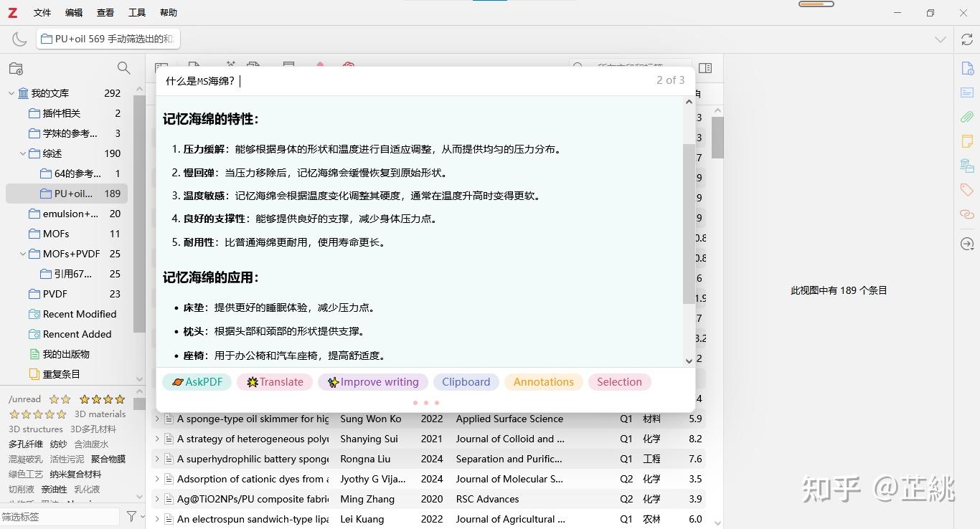This screenshot has height=529, width=980.
Task: Expand the Ag@TiO2NPs/PU composite row
Action: pos(158,499)
